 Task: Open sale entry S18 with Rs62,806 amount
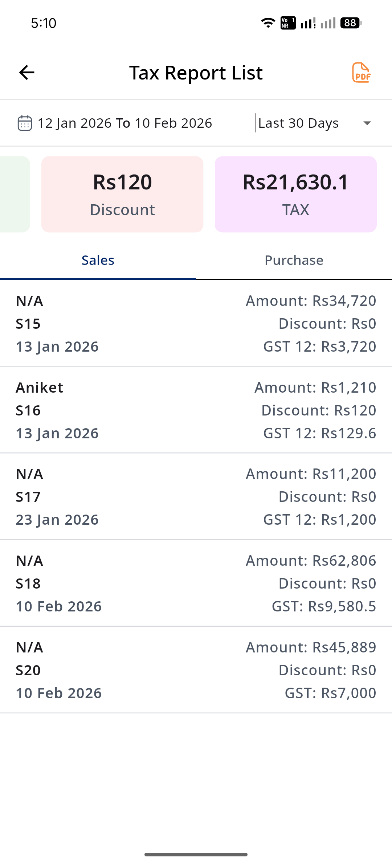click(x=196, y=583)
